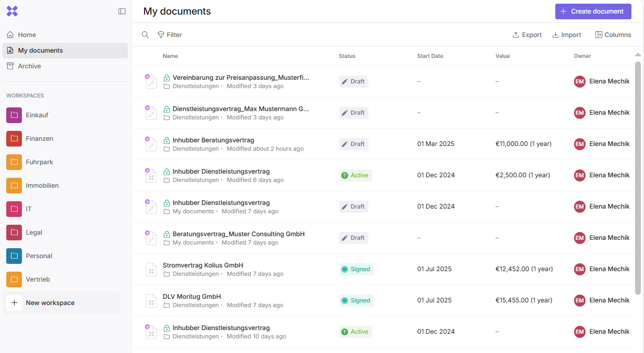Click Elena Mechik avatar in first row
644x353 pixels.
coord(579,81)
